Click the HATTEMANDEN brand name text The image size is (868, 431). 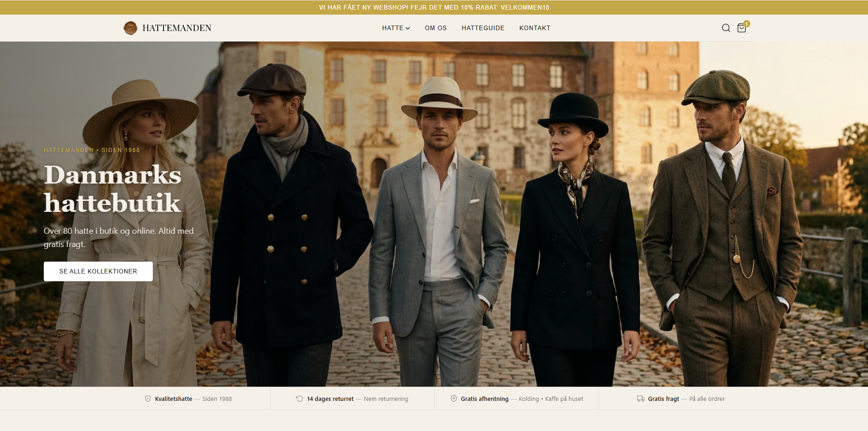click(177, 28)
